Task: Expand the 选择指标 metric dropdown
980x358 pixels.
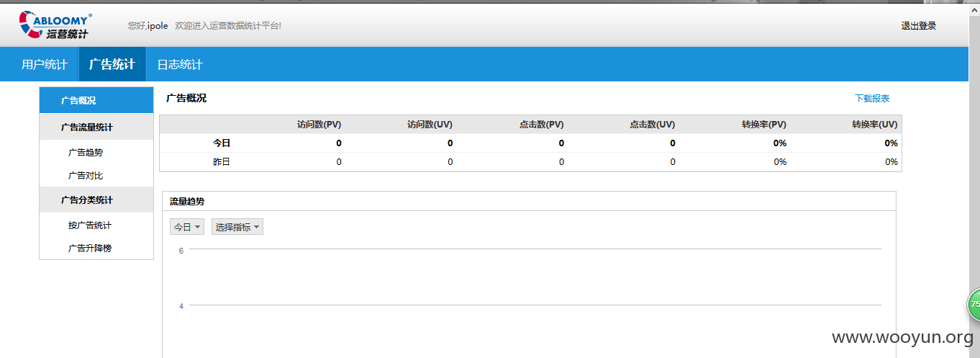Action: (x=237, y=227)
